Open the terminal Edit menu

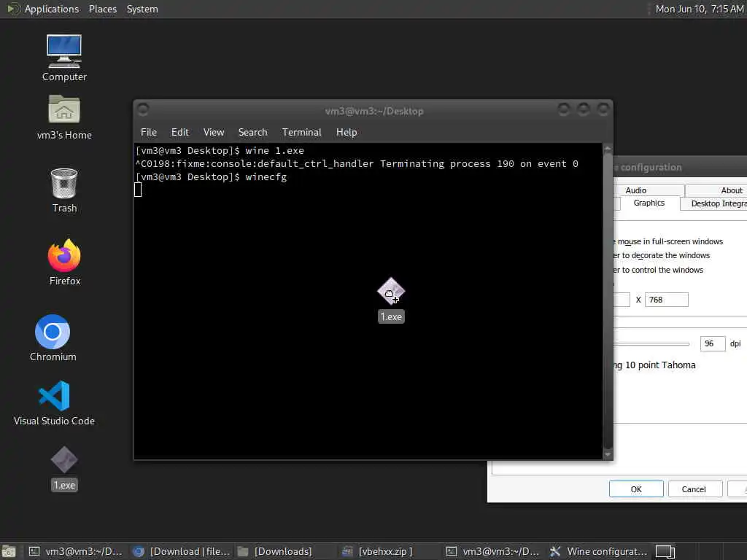point(179,133)
